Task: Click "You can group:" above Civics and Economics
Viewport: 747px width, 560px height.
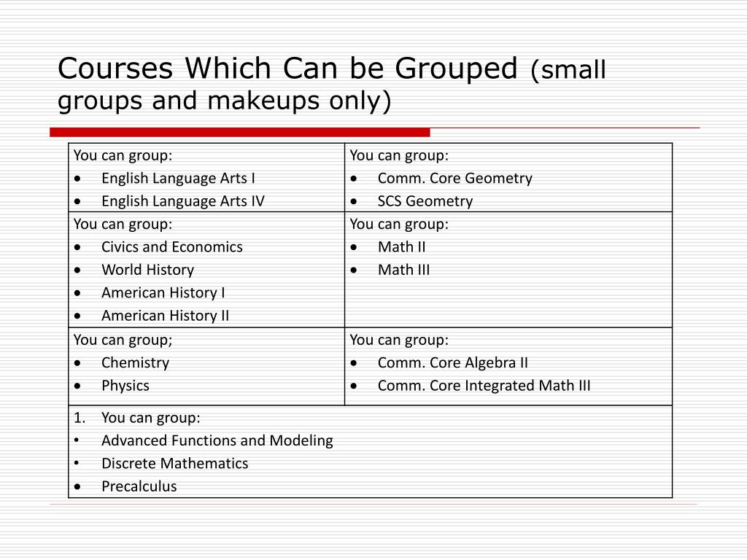Action: [x=123, y=225]
